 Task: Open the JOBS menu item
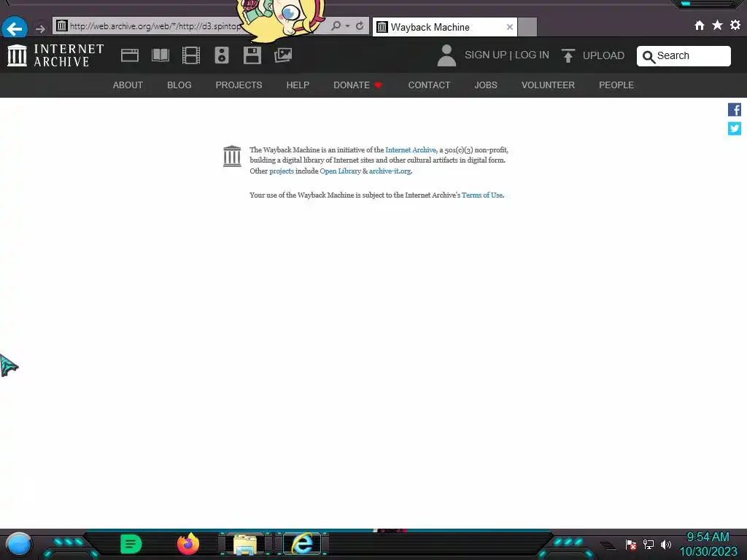click(485, 85)
